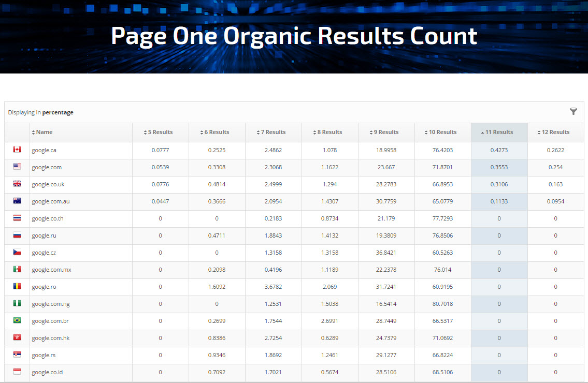
Task: Reverse sort on 11 Results column
Action: pos(497,132)
